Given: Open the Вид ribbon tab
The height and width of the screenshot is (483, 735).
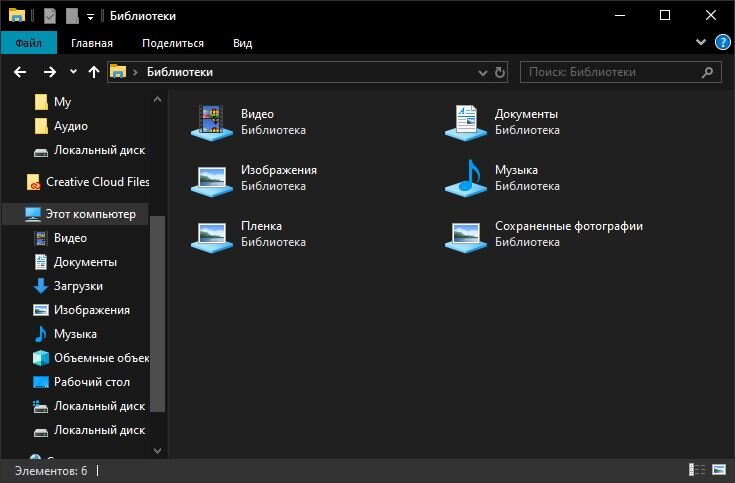Looking at the screenshot, I should [242, 43].
